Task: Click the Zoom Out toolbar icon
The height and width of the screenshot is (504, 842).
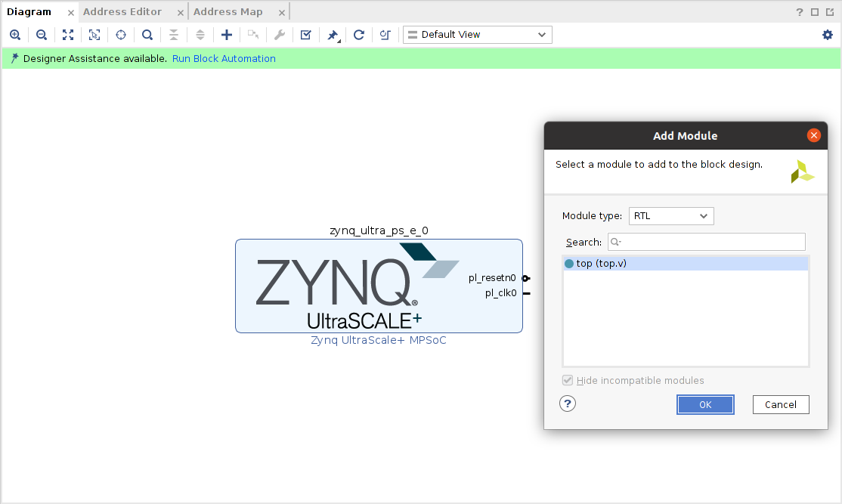Action: pos(42,35)
